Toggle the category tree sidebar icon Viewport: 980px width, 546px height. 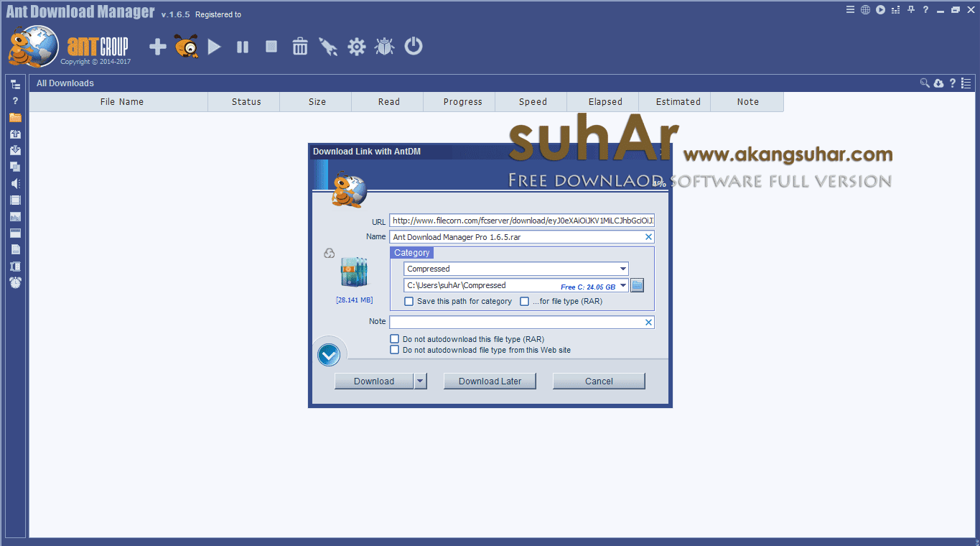pyautogui.click(x=15, y=84)
